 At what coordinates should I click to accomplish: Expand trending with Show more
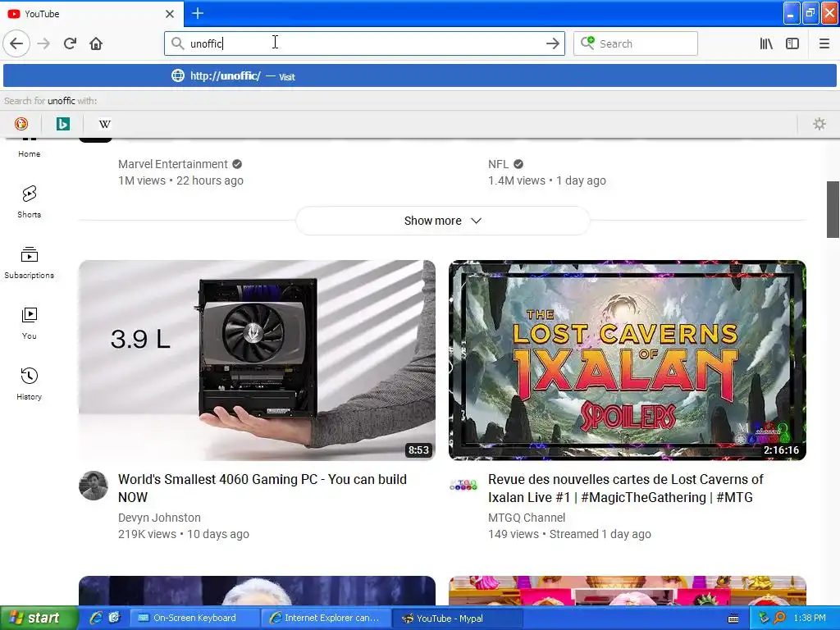click(442, 221)
